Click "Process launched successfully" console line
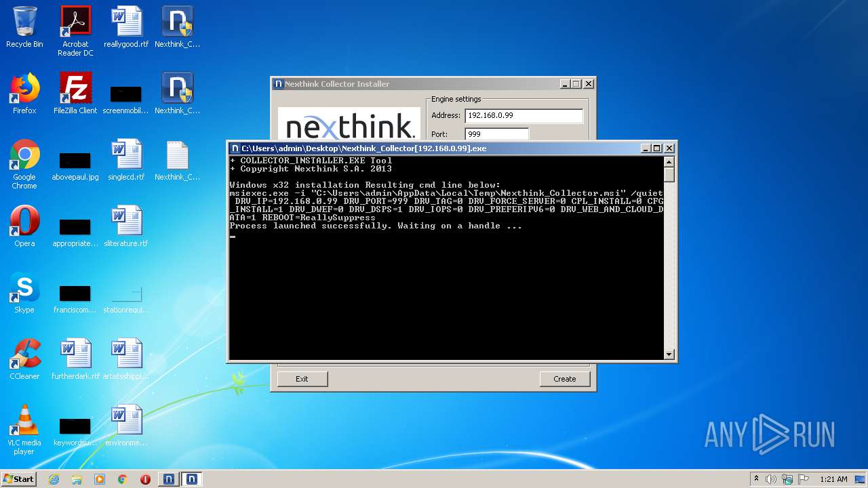 point(376,226)
